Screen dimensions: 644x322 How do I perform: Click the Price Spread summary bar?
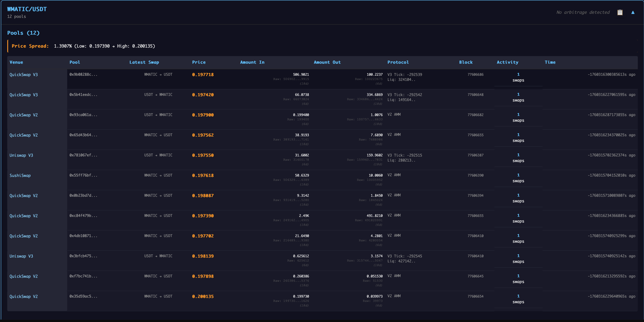[83, 46]
